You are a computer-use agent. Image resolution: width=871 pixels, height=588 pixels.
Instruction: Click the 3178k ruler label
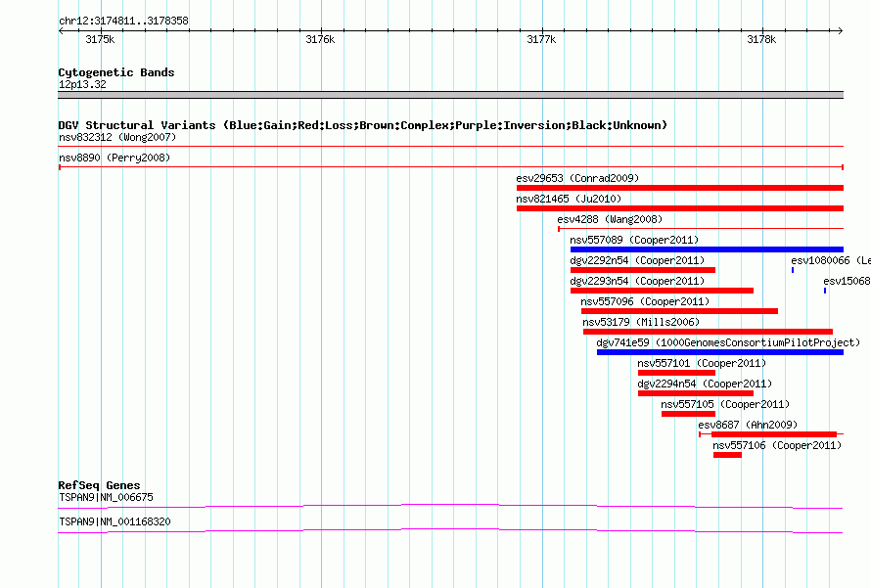761,39
